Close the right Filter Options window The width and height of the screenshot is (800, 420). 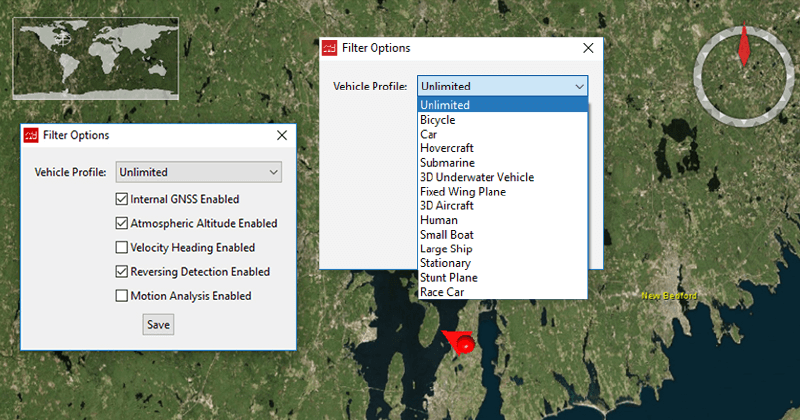click(588, 48)
